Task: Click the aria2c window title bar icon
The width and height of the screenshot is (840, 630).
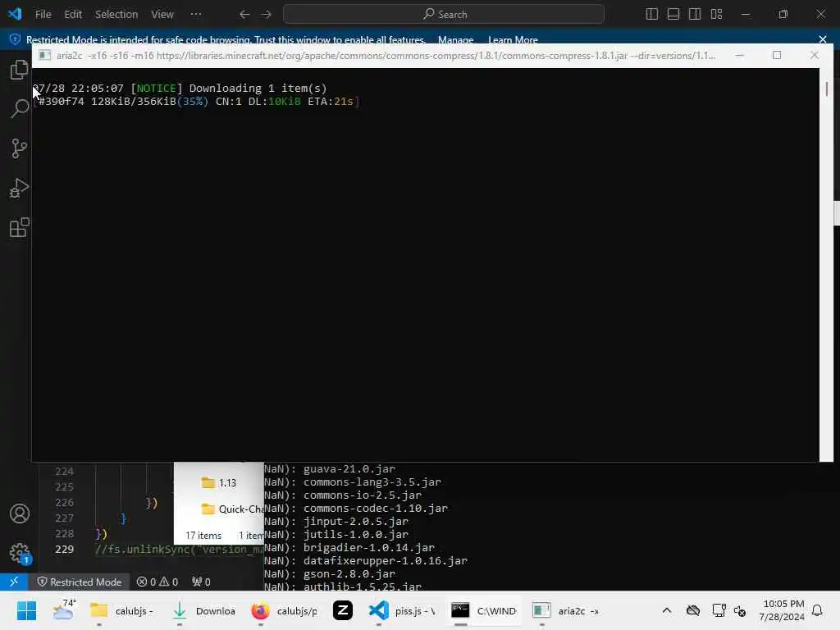Action: (45, 55)
